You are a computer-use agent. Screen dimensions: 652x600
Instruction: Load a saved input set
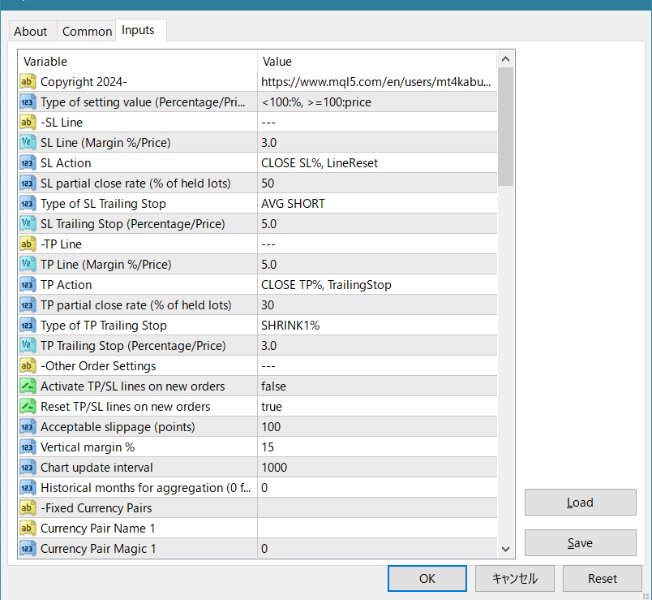(580, 502)
